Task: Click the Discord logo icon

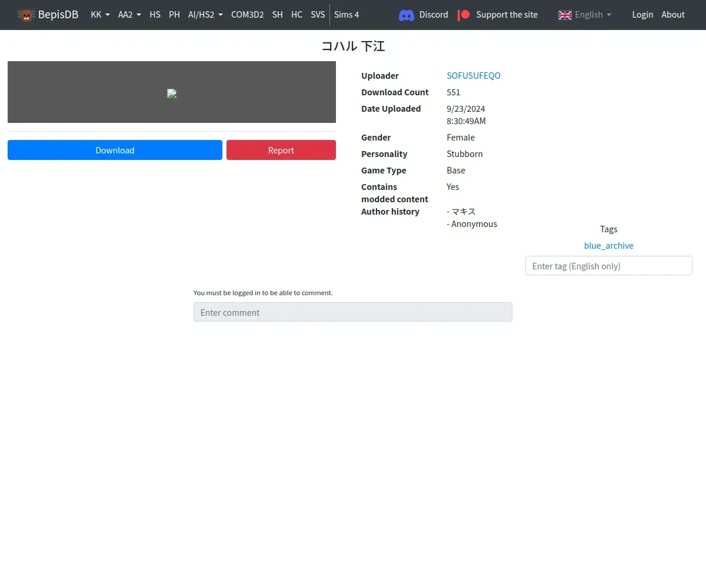Action: tap(407, 15)
